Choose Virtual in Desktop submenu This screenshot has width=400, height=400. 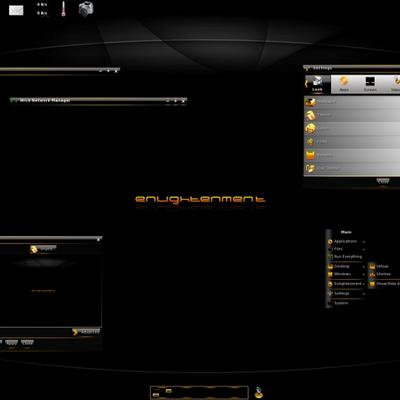(383, 266)
